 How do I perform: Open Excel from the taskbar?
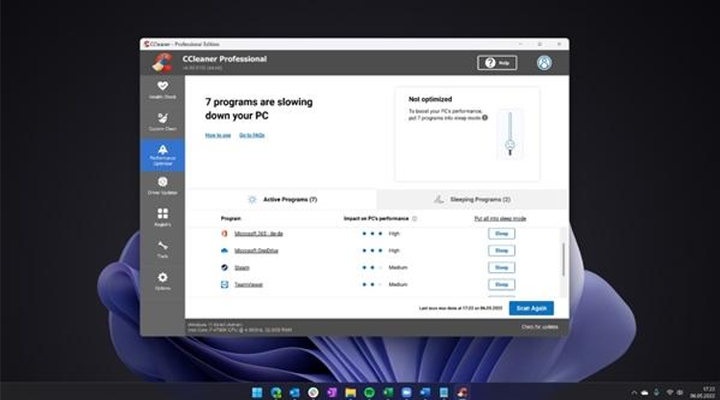coord(388,392)
